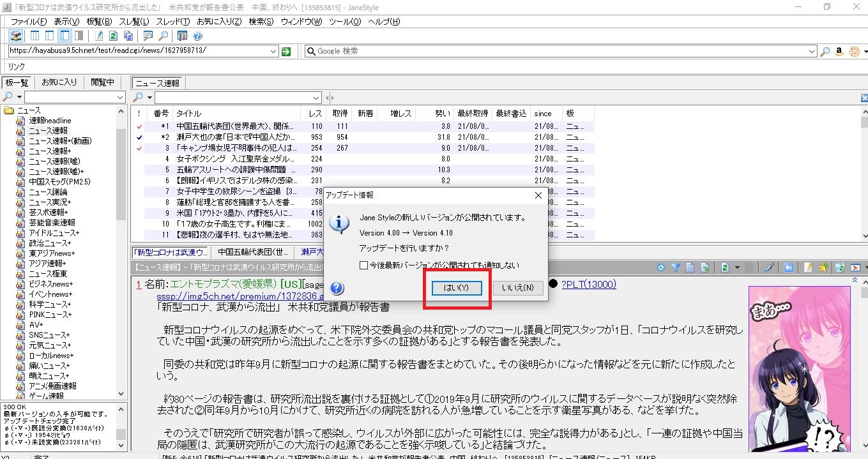868x459 pixels.
Task: Click the はい(Y) button to update
Action: 457,288
